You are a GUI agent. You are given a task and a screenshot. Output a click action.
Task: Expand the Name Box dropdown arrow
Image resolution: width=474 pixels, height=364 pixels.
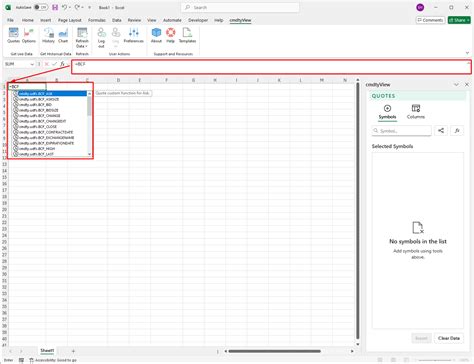32,64
